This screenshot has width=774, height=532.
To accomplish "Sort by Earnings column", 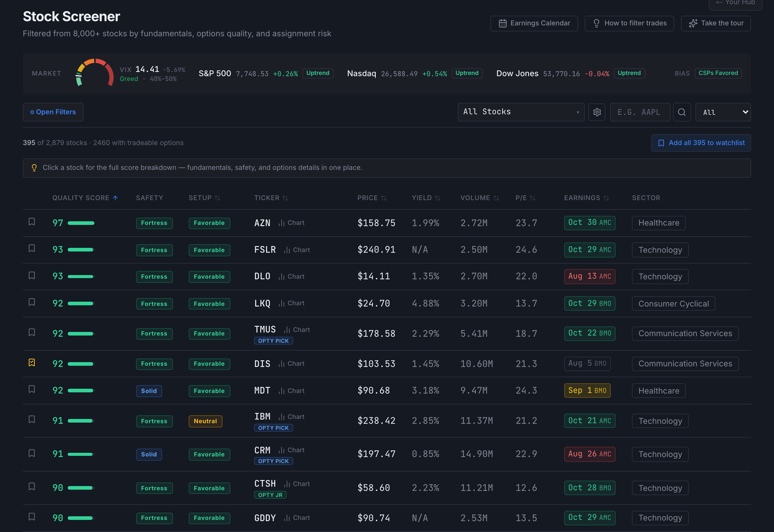I will pos(587,198).
